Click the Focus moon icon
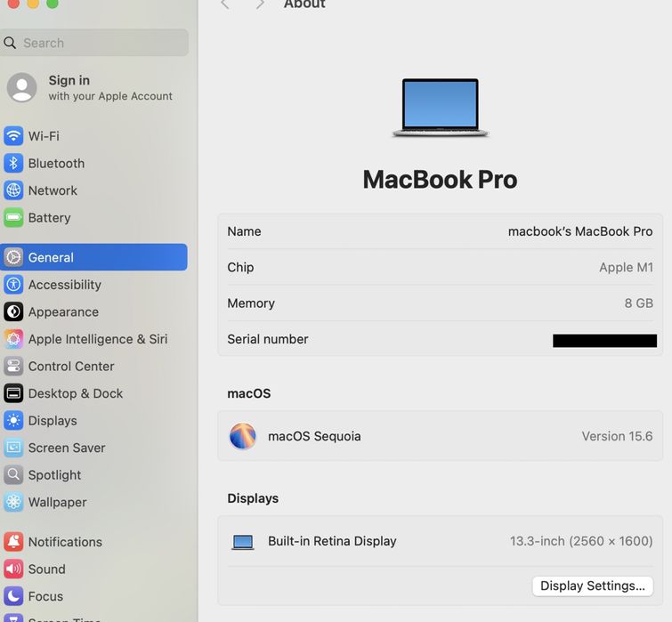The image size is (672, 622). (x=13, y=596)
